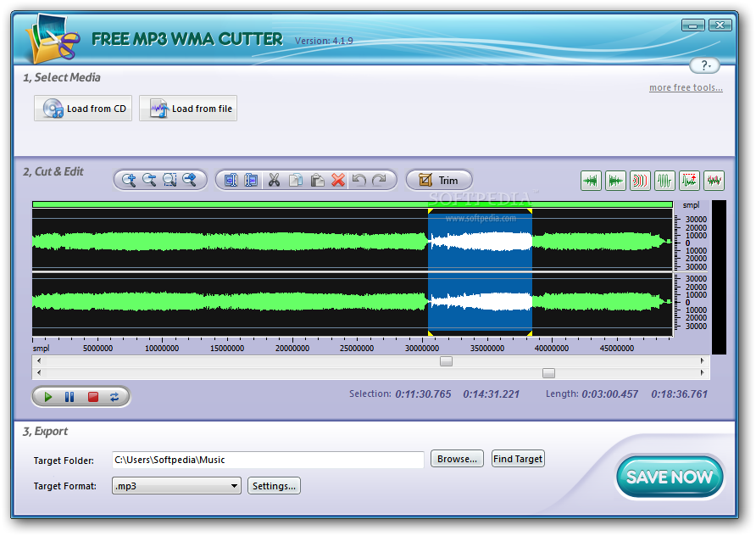
Task: Zoom to selection with the dashed-box magnifier
Action: (x=170, y=180)
